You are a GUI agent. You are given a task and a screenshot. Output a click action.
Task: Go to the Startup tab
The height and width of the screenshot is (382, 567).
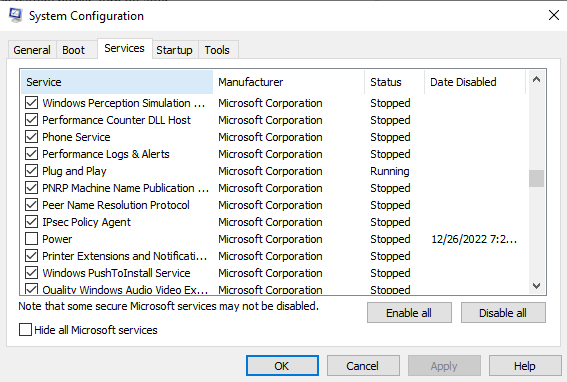[x=174, y=50]
